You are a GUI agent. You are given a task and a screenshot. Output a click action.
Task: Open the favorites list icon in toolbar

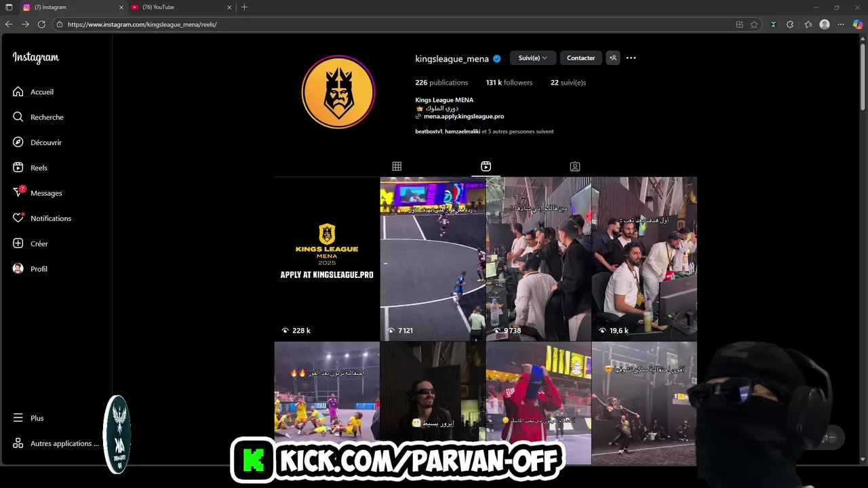pyautogui.click(x=808, y=24)
